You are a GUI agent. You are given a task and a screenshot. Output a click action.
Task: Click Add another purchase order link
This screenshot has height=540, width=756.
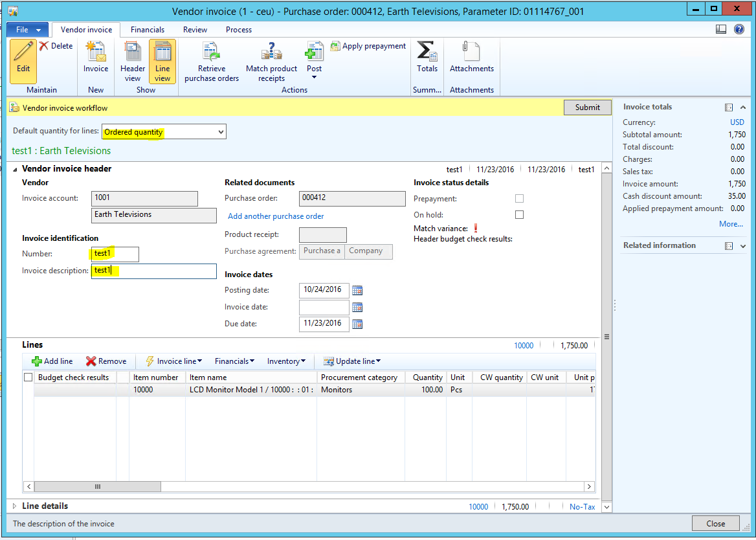coord(276,216)
